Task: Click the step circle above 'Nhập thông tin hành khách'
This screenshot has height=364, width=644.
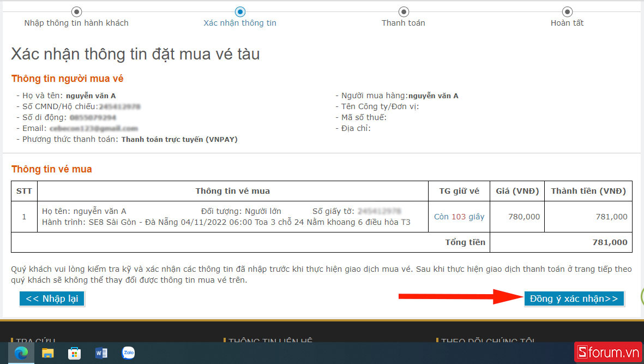Action: tap(76, 11)
